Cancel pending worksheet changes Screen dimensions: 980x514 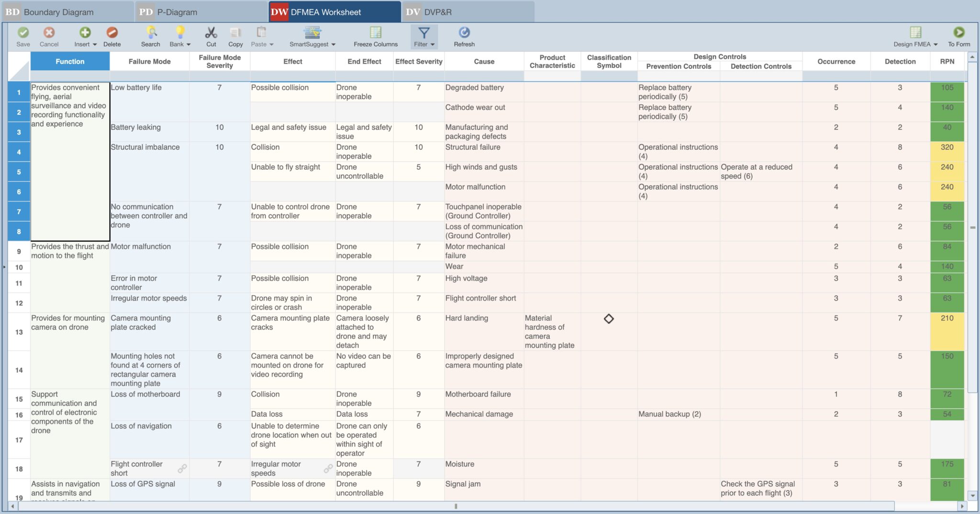click(49, 36)
